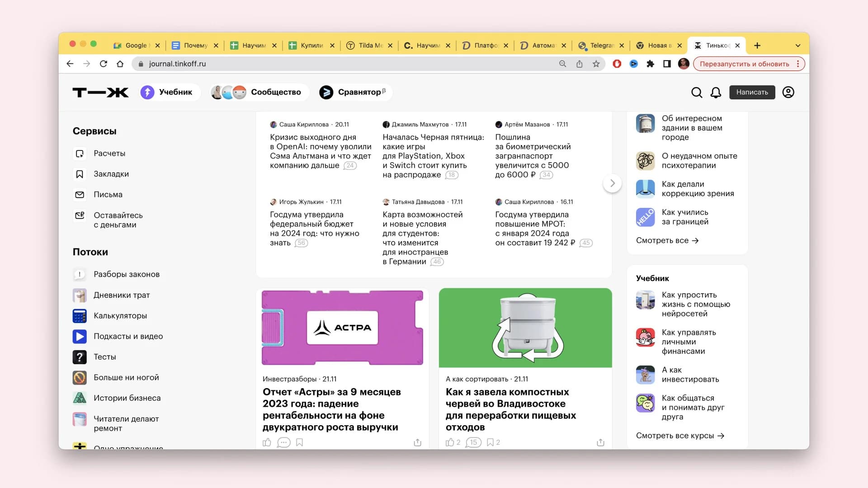Open the user profile icon
This screenshot has width=868, height=488.
pos(788,92)
